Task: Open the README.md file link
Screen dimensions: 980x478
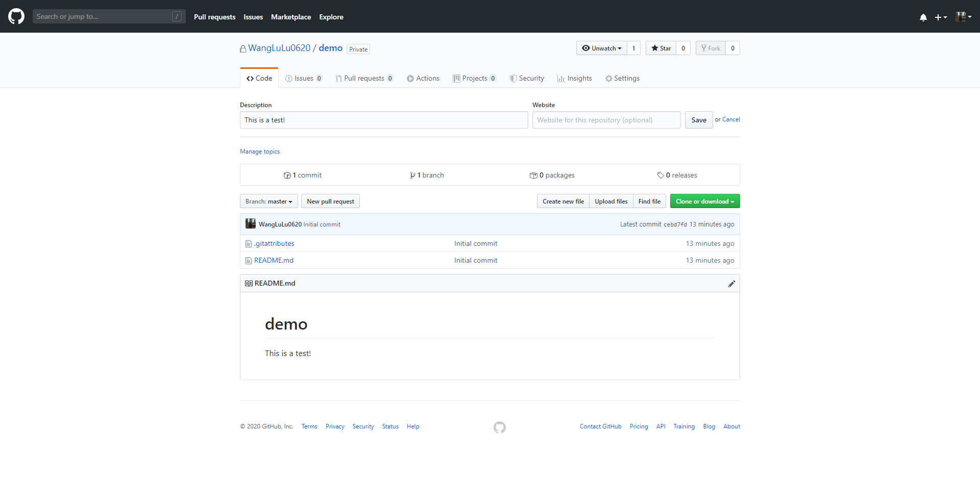Action: click(274, 261)
